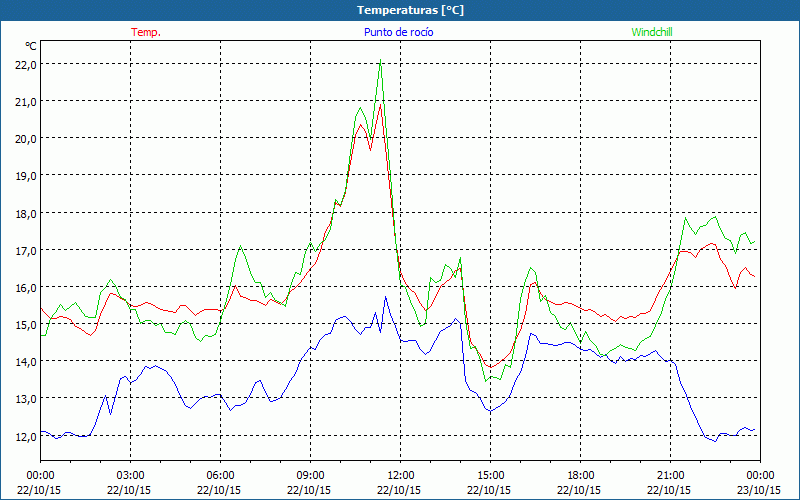The height and width of the screenshot is (500, 800).
Task: Click the 20,0 y-axis value
Action: click(27, 139)
